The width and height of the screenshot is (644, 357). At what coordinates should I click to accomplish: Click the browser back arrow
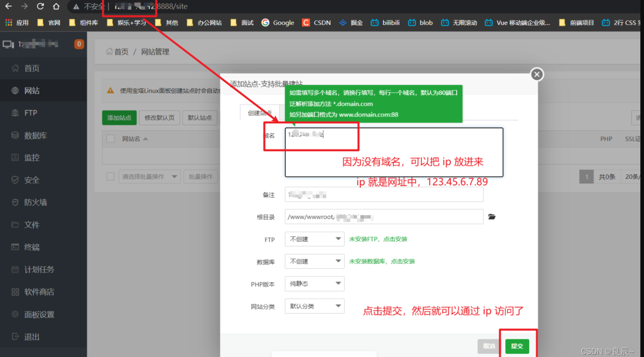click(8, 6)
